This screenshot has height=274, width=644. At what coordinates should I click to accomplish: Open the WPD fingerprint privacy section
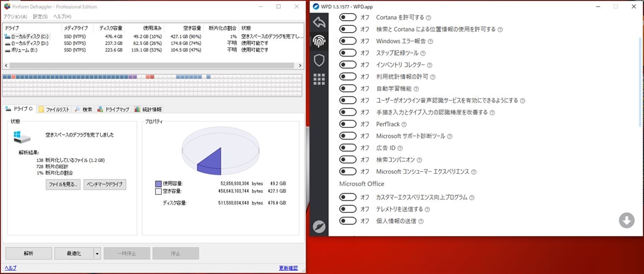(319, 41)
